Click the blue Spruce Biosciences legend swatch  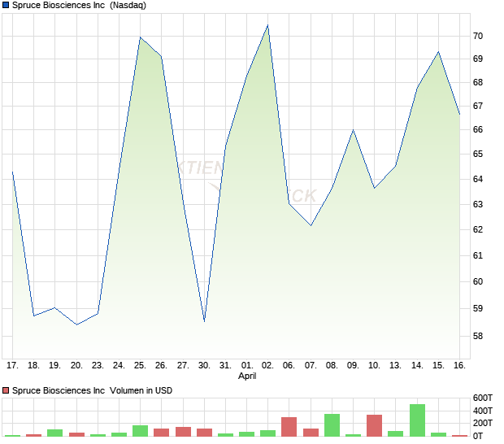point(6,5)
